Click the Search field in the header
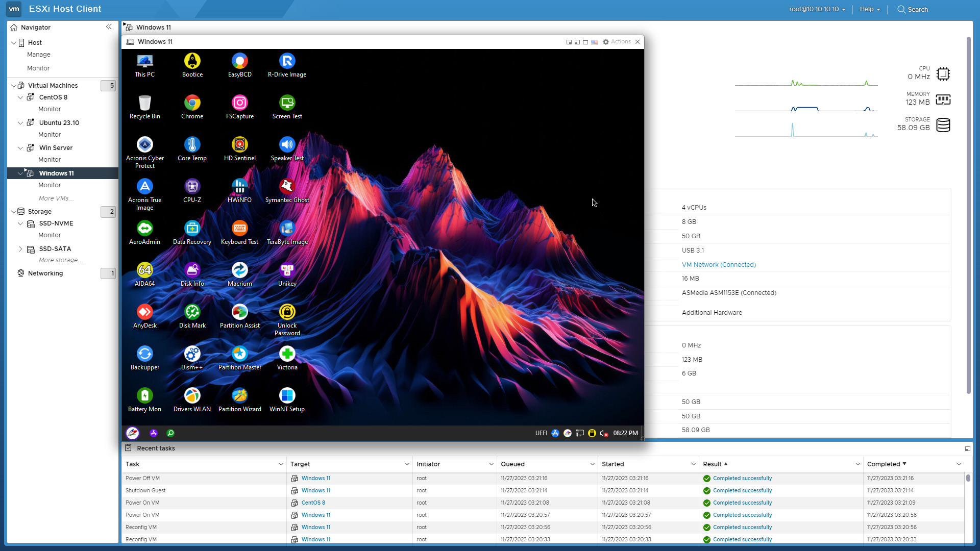The height and width of the screenshot is (551, 980). tap(917, 9)
